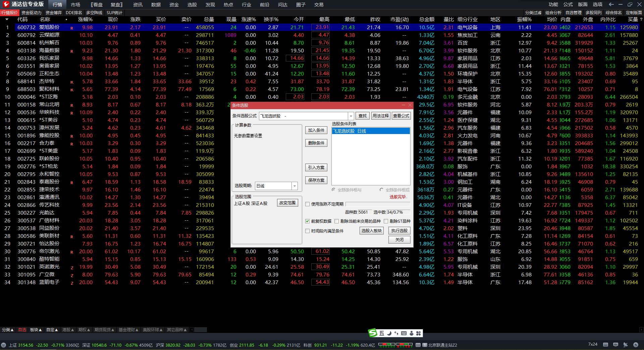Click the back arrow icon in the title bar
Viewport: 644px width, 350px height.
pyautogui.click(x=611, y=4)
